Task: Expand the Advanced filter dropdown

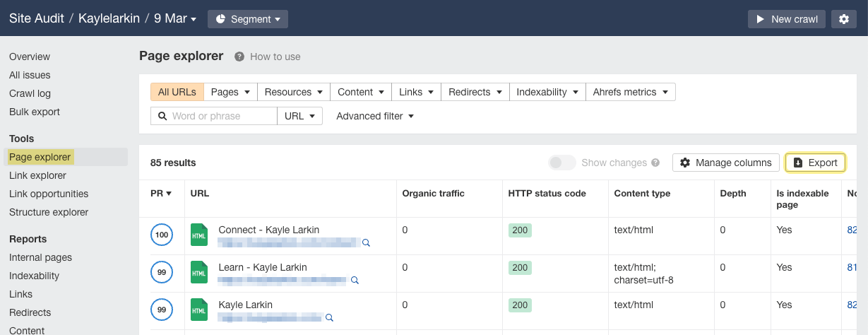Action: coord(375,116)
